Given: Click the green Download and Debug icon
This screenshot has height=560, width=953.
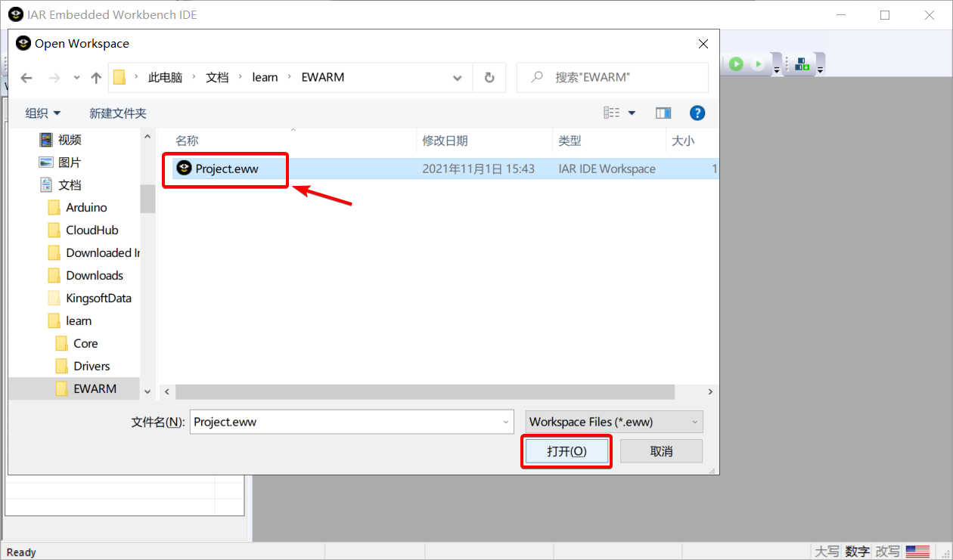Looking at the screenshot, I should coord(736,65).
